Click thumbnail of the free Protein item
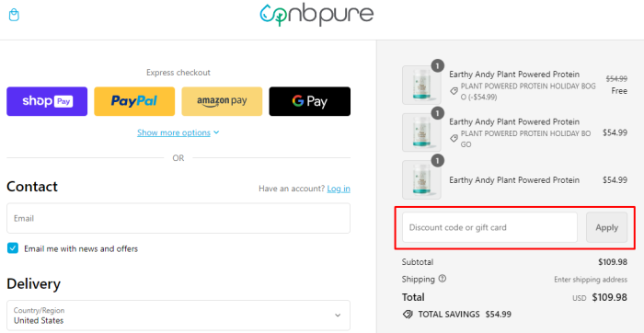This screenshot has height=333, width=644. pos(421,85)
